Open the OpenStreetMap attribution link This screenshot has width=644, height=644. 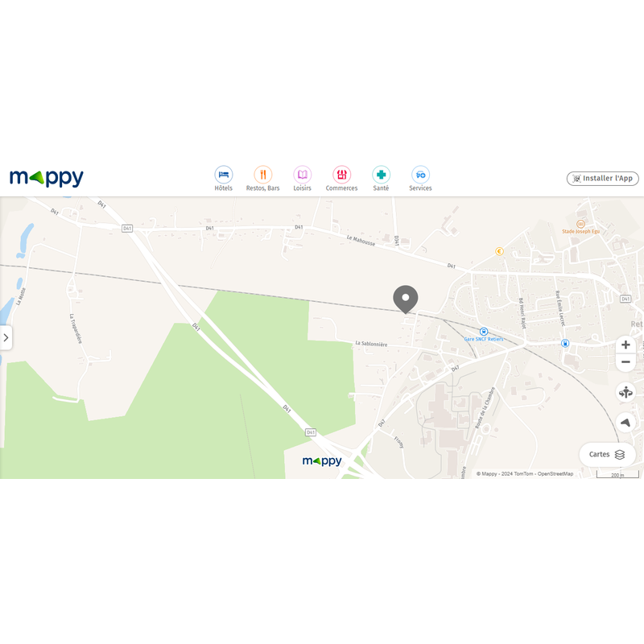click(555, 473)
